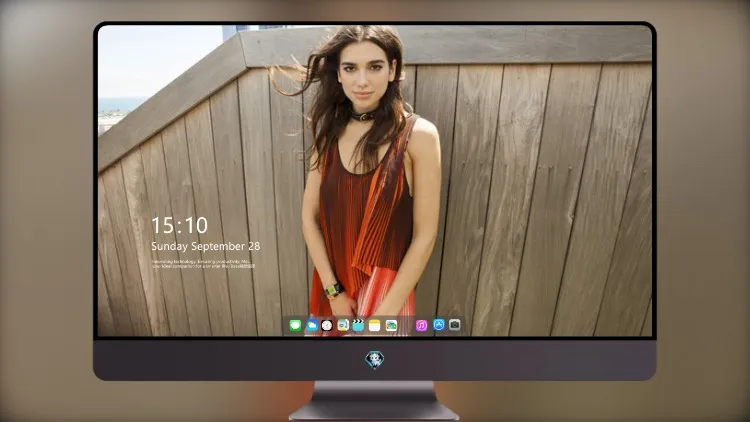Open the blue App Store icon
750x422 pixels.
click(439, 325)
